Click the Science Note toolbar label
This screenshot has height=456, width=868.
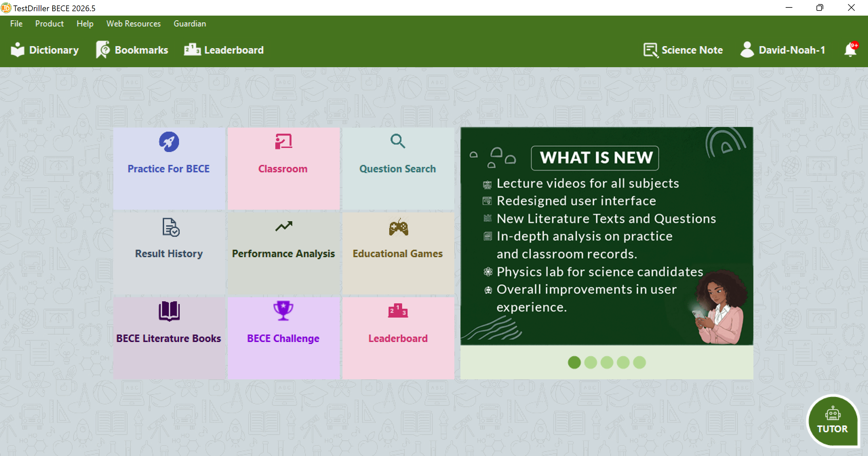coord(692,50)
